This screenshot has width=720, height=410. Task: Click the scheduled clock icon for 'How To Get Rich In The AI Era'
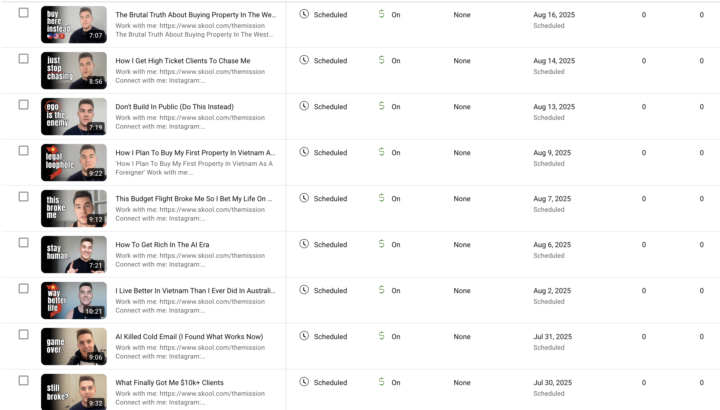304,244
